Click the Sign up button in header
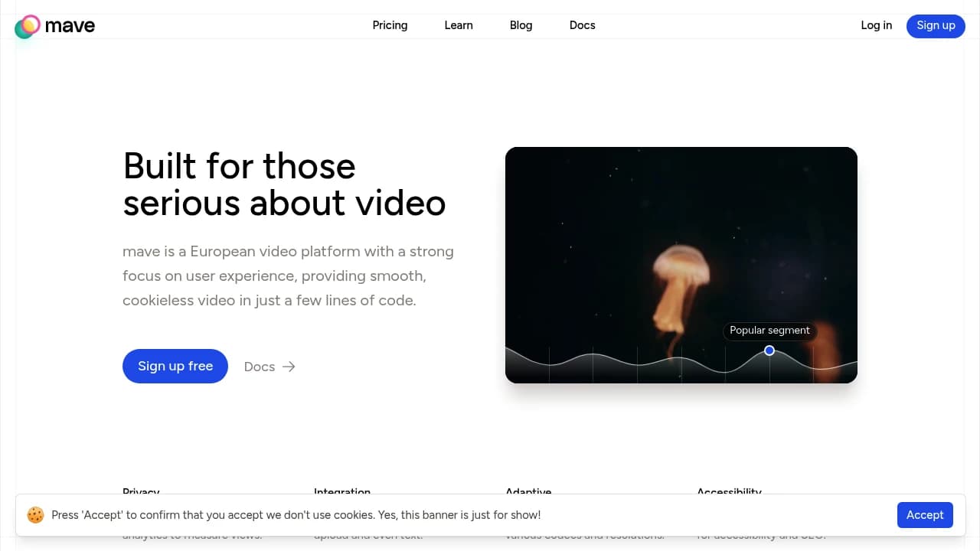The image size is (980, 551). point(936,25)
